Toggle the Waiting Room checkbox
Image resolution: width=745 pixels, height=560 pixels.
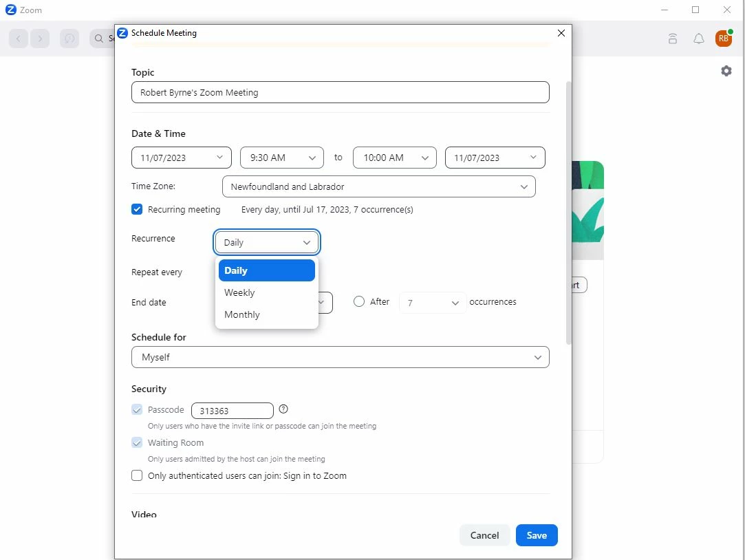137,442
